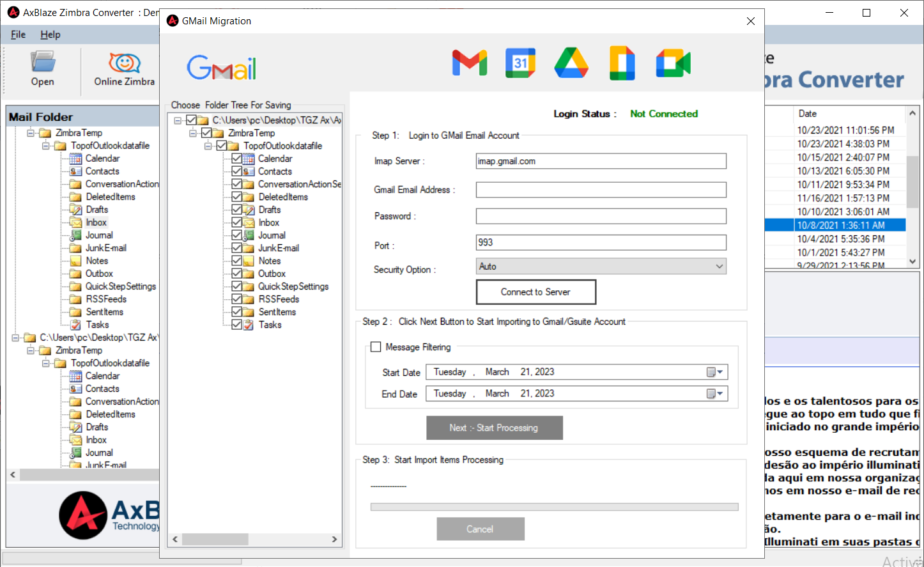Click into Imap Server field
Image resolution: width=924 pixels, height=567 pixels.
tap(601, 161)
